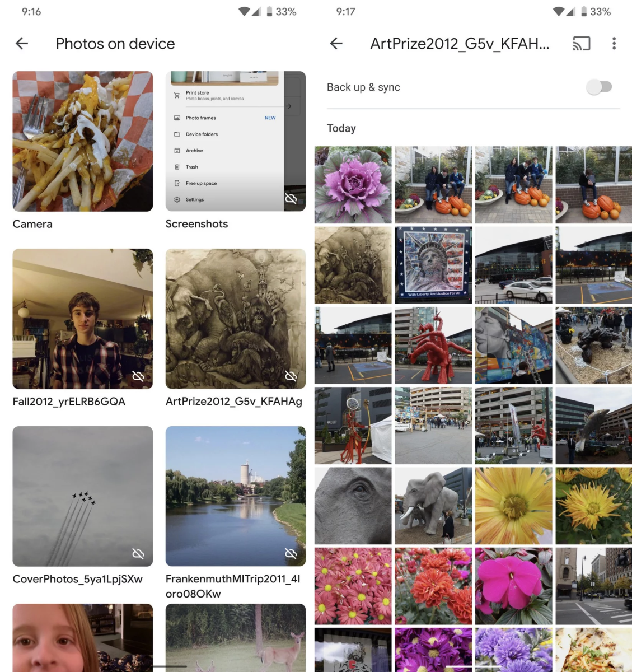
Task: Open photo of red figure beside tent
Action: (353, 426)
